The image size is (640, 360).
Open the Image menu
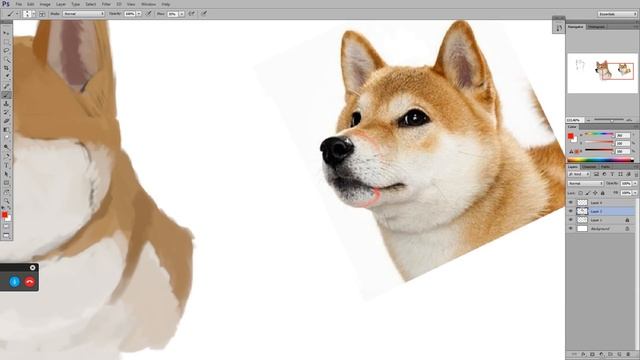pos(45,4)
